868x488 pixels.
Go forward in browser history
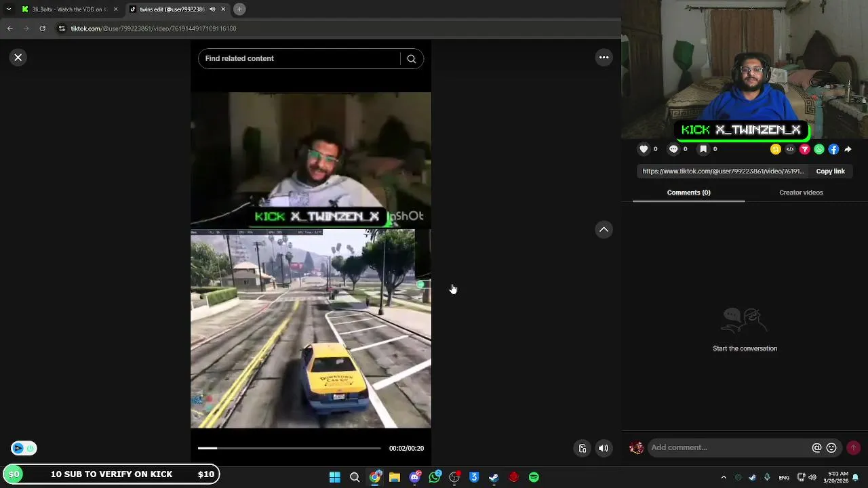click(x=26, y=28)
